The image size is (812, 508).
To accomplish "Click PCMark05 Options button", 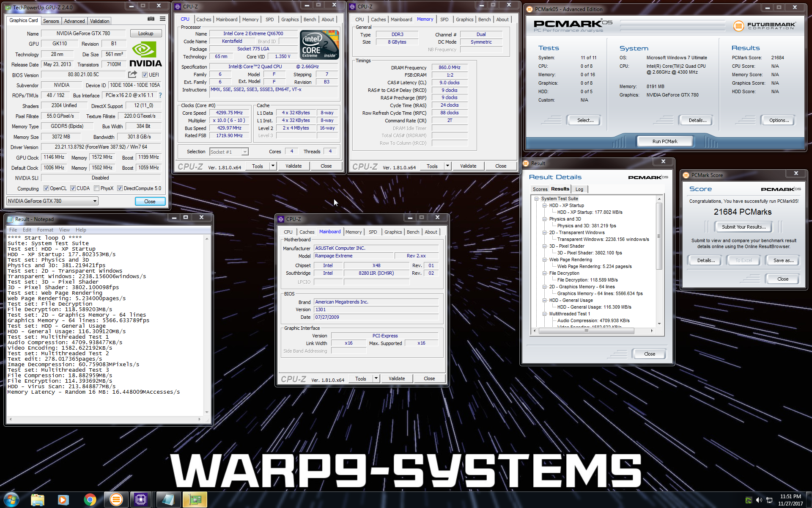I will pyautogui.click(x=779, y=120).
